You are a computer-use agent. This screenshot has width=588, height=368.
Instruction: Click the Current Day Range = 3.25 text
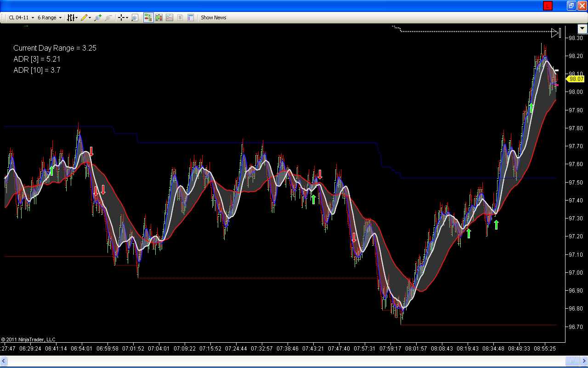click(55, 48)
